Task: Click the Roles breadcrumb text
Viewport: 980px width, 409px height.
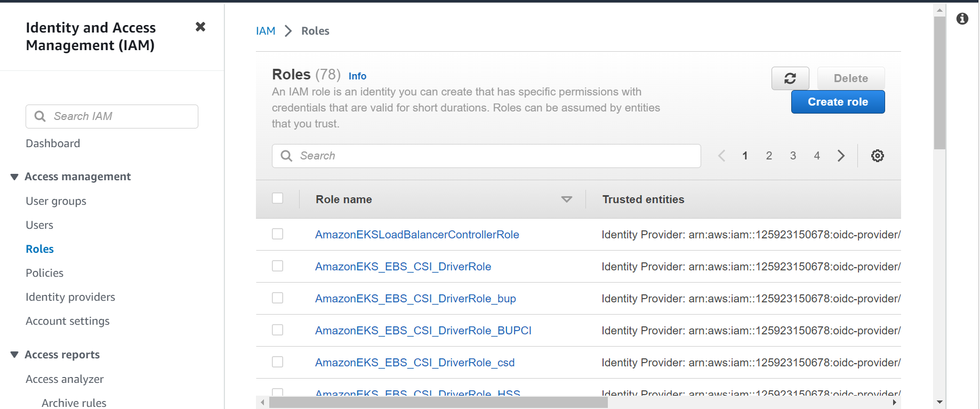Action: coord(315,31)
